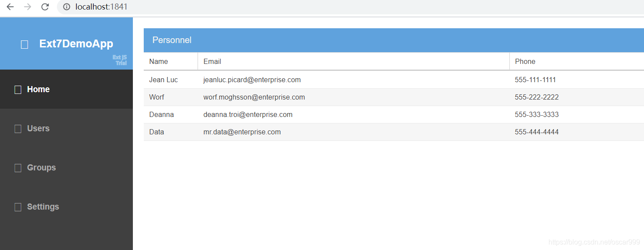Click the site info icon in the address bar
644x250 pixels.
click(66, 7)
